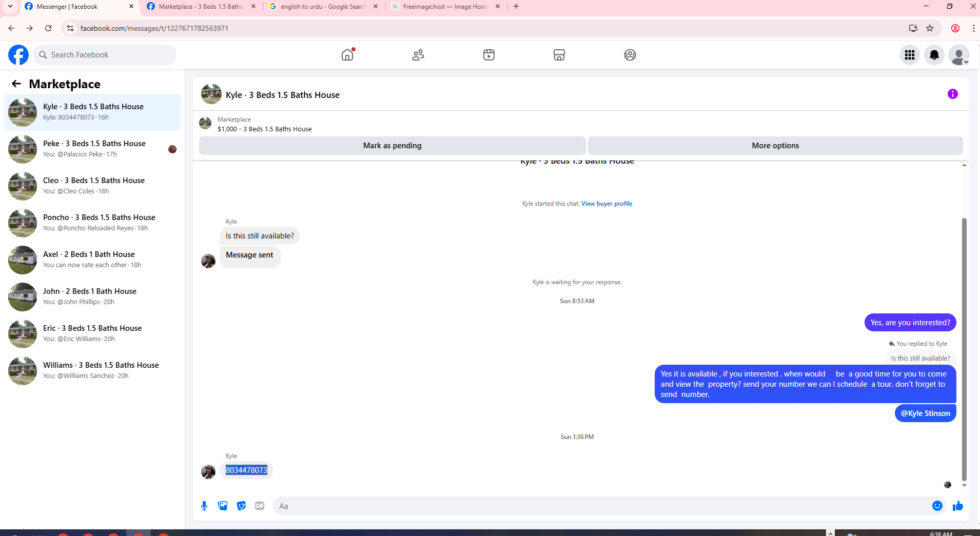This screenshot has height=536, width=980.
Task: Open the emoji picker
Action: click(937, 506)
